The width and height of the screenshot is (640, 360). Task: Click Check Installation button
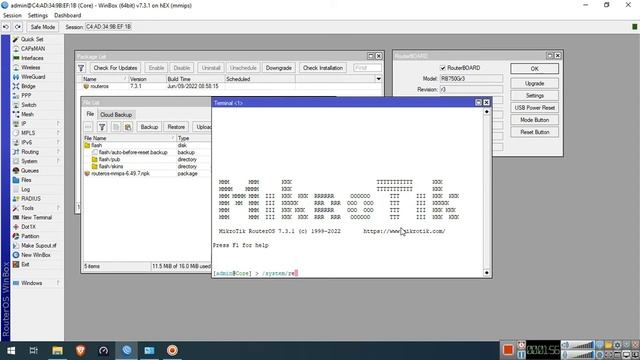323,68
